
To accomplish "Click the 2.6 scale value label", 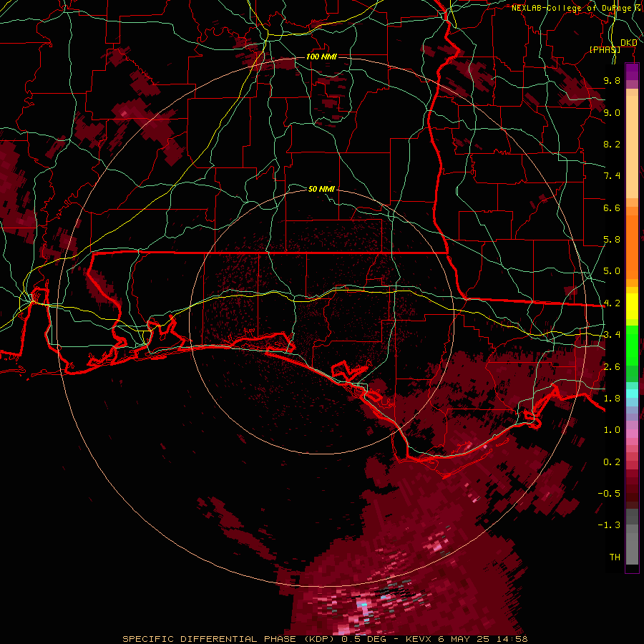I will [x=612, y=367].
